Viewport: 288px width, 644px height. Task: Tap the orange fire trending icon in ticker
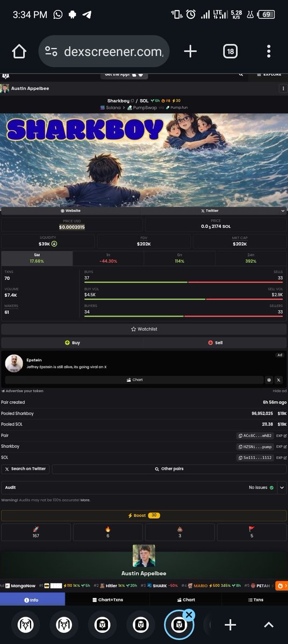pyautogui.click(x=281, y=586)
